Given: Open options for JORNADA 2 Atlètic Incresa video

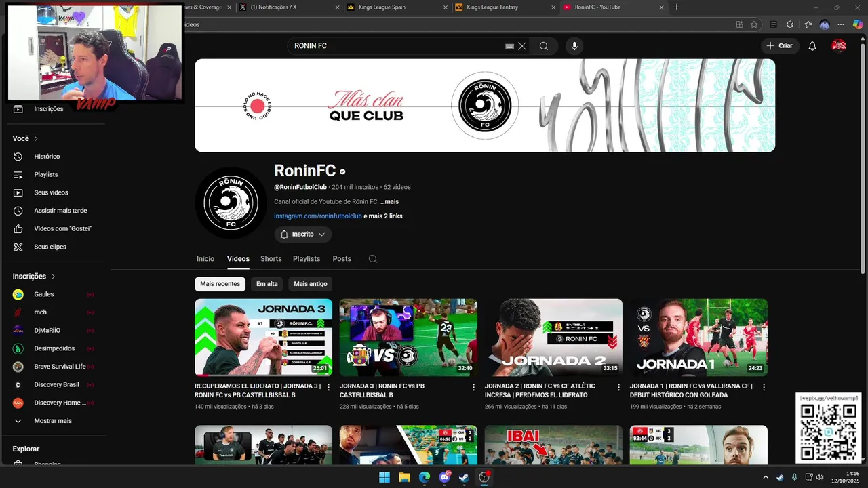Looking at the screenshot, I should coord(619,387).
